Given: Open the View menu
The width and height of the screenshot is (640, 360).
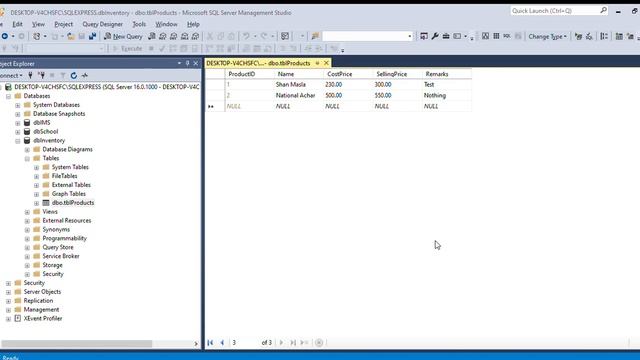Looking at the screenshot, I should pyautogui.click(x=38, y=24).
